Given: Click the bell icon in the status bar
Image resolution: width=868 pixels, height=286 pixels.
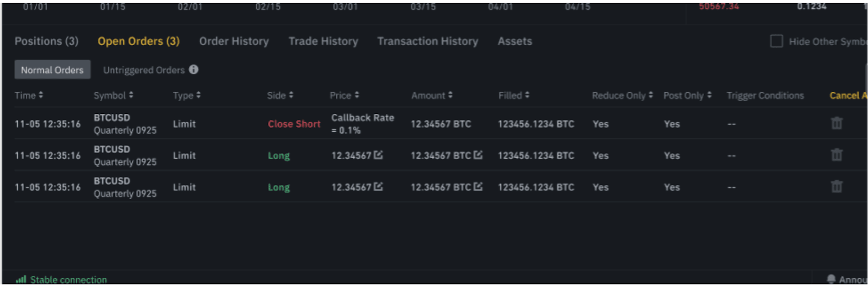Looking at the screenshot, I should [x=831, y=279].
